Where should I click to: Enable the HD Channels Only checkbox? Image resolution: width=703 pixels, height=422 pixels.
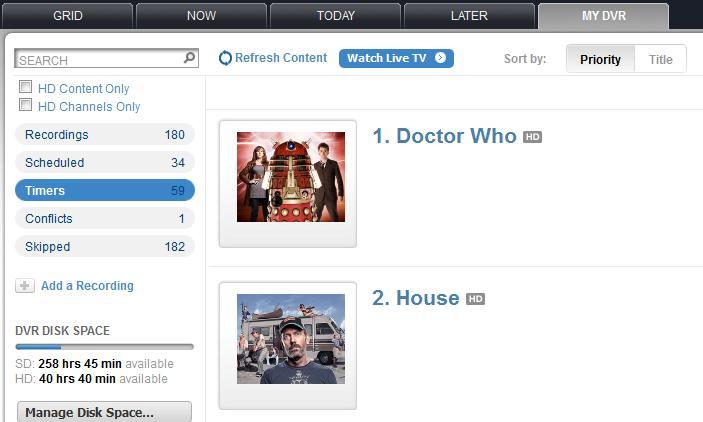click(26, 105)
